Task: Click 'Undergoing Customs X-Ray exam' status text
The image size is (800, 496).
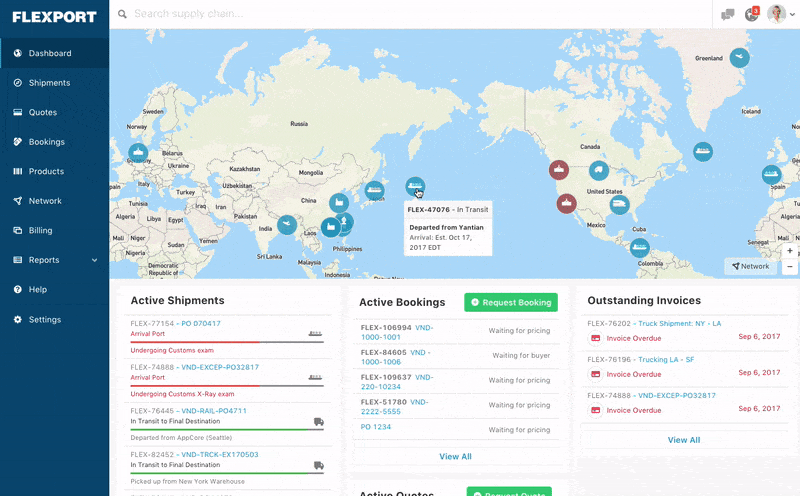Action: (x=182, y=394)
